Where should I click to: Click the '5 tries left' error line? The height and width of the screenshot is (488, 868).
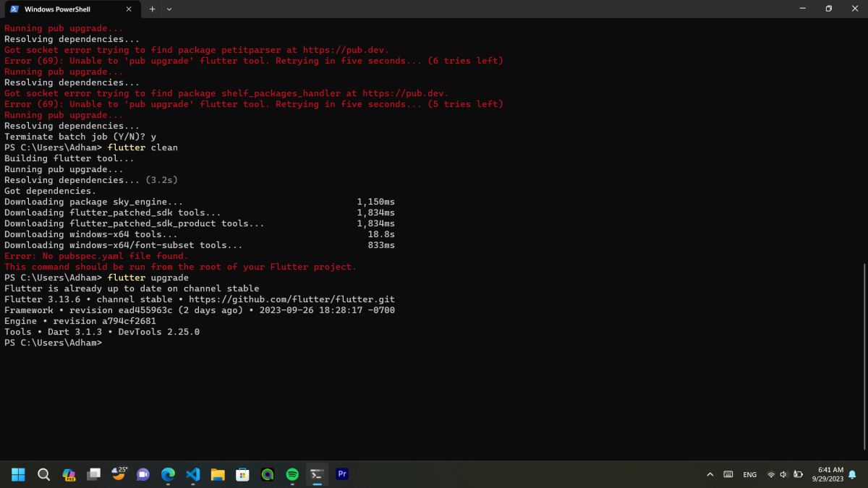click(x=254, y=104)
